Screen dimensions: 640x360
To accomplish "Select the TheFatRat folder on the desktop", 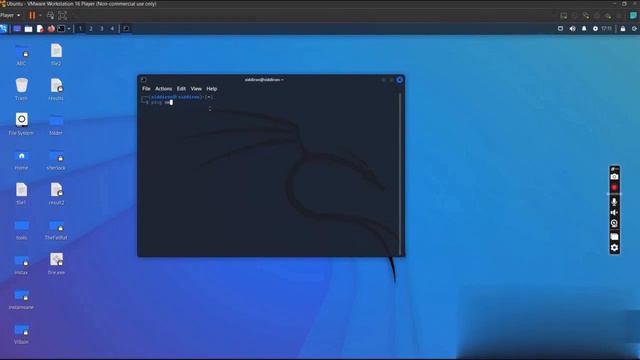I will coord(56,229).
